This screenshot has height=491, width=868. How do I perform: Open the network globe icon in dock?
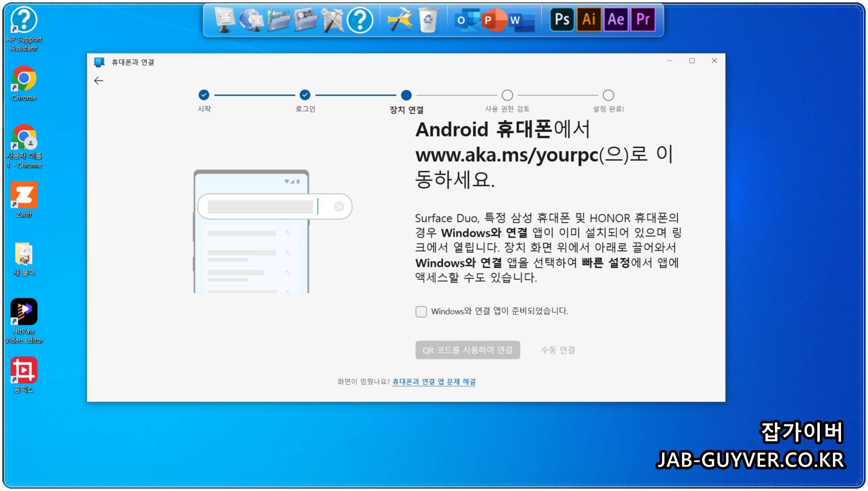click(x=251, y=20)
